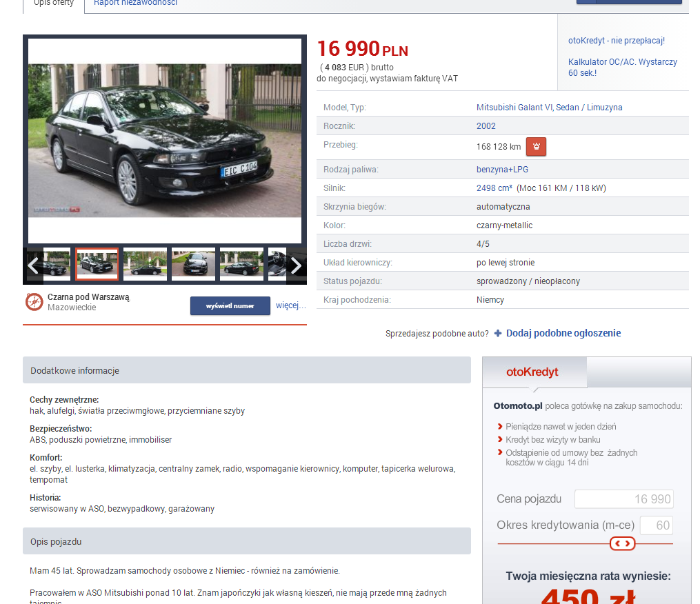The height and width of the screenshot is (604, 700).
Task: Select the fourth thumbnail showing car rear
Action: [x=193, y=264]
